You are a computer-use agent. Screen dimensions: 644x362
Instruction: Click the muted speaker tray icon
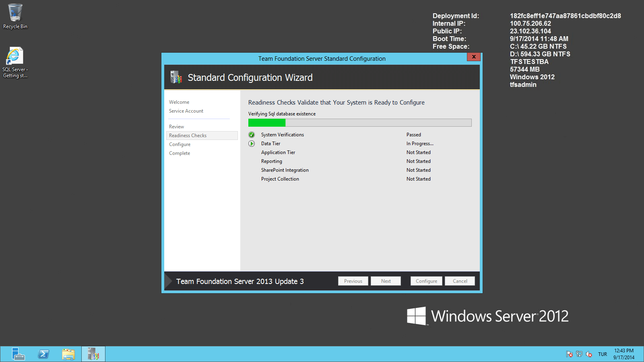(589, 354)
